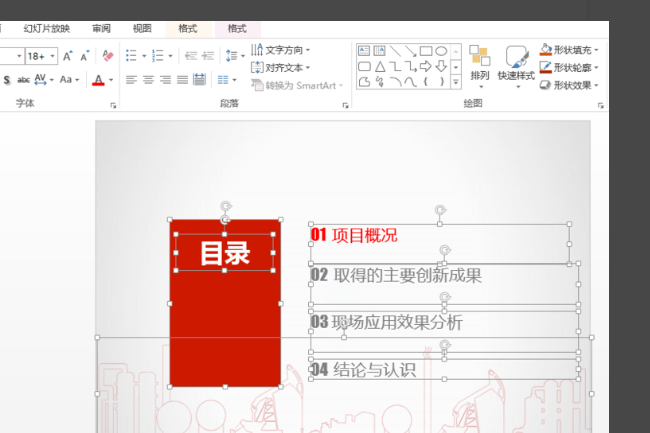Toggle text shadow formatting
650x433 pixels.
(7, 80)
